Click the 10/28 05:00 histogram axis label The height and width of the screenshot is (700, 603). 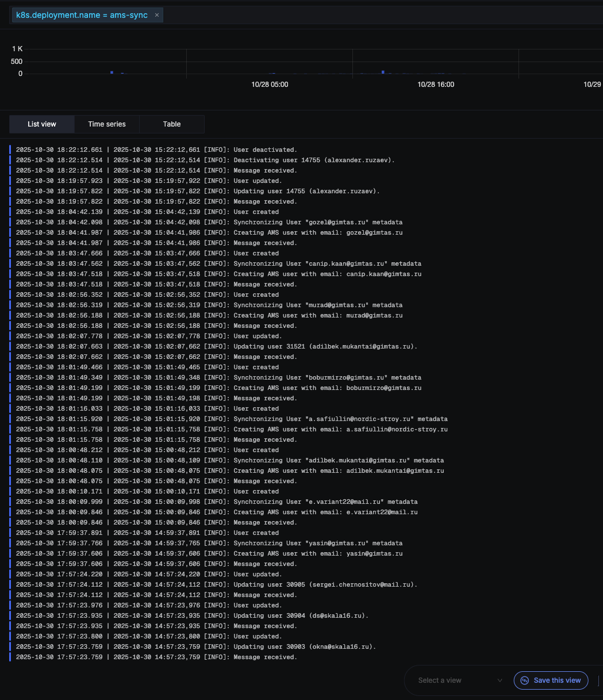(x=270, y=85)
